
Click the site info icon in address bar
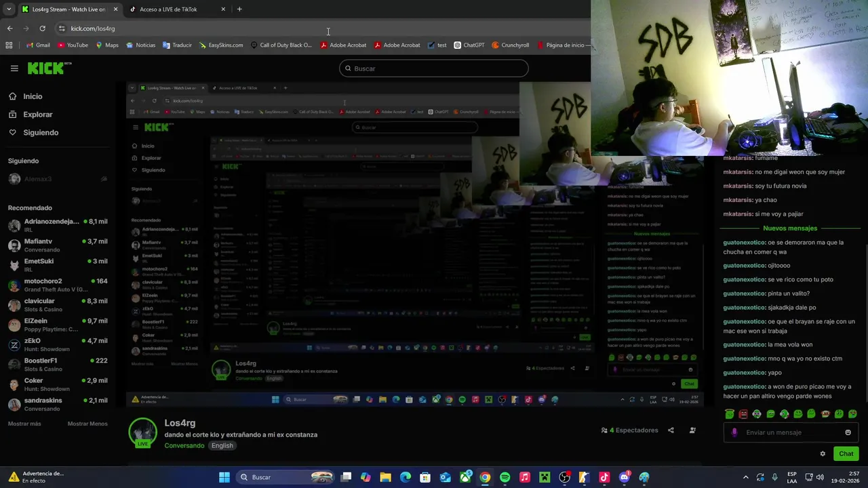[62, 28]
